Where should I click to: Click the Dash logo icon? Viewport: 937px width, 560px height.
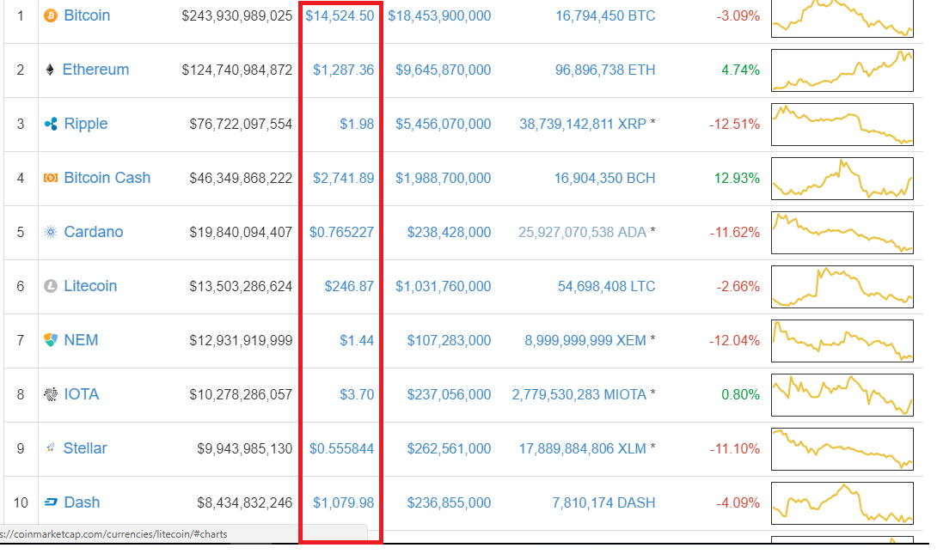(x=51, y=502)
